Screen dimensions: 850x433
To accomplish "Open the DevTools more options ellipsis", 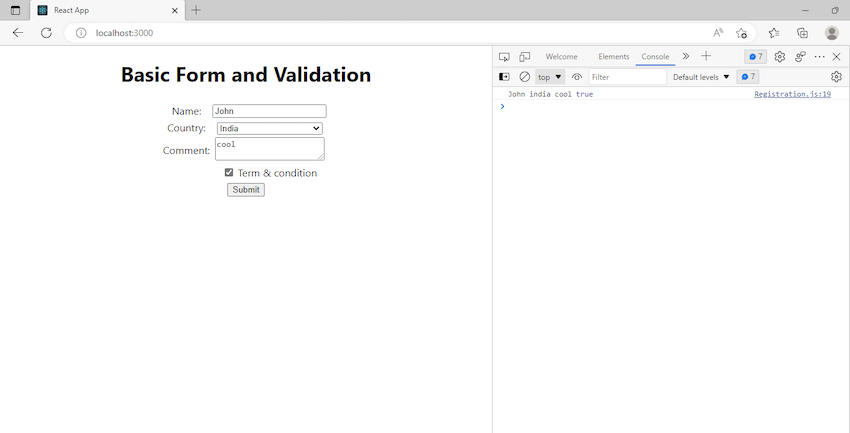I will pyautogui.click(x=819, y=56).
